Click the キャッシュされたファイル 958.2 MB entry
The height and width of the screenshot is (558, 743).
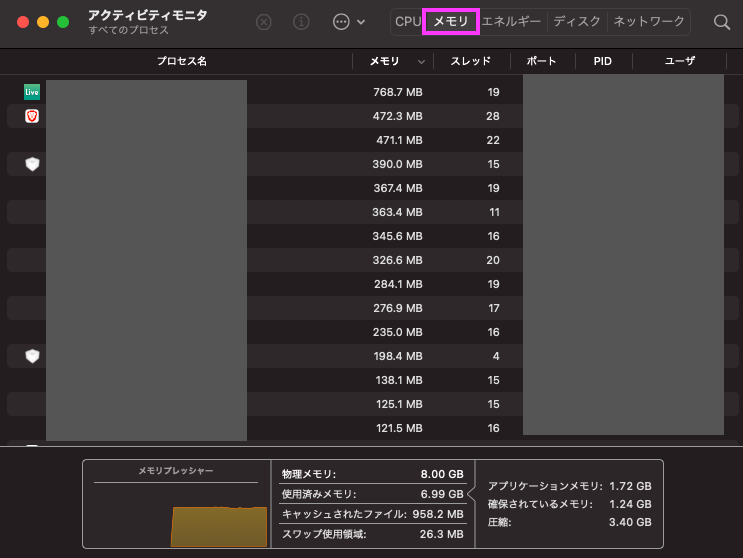coord(372,514)
